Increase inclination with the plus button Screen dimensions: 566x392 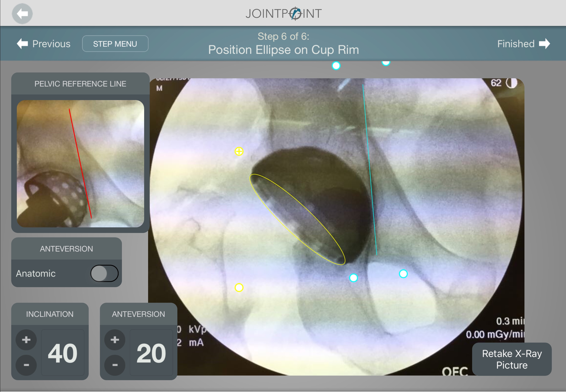pos(26,340)
